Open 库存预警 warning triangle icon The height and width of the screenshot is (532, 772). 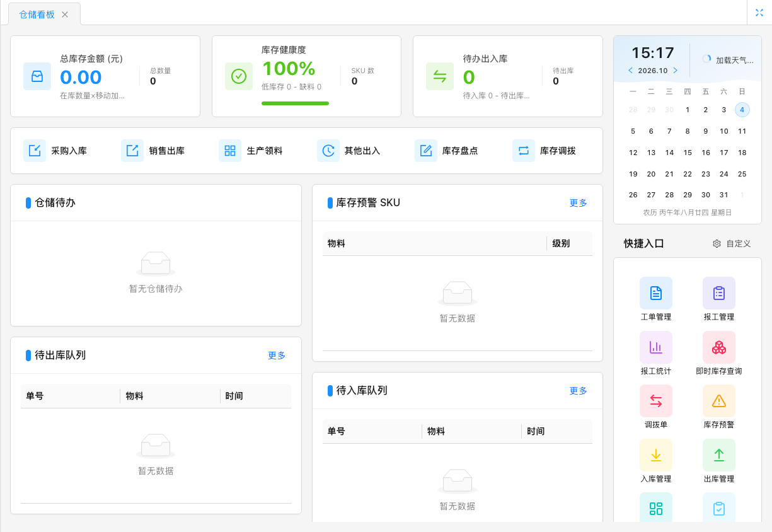click(719, 401)
